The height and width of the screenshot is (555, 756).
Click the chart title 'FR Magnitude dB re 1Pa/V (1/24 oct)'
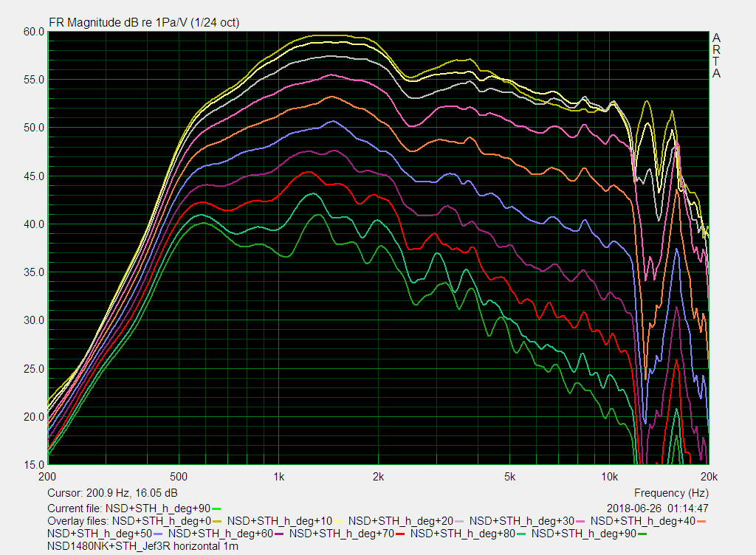click(x=144, y=23)
